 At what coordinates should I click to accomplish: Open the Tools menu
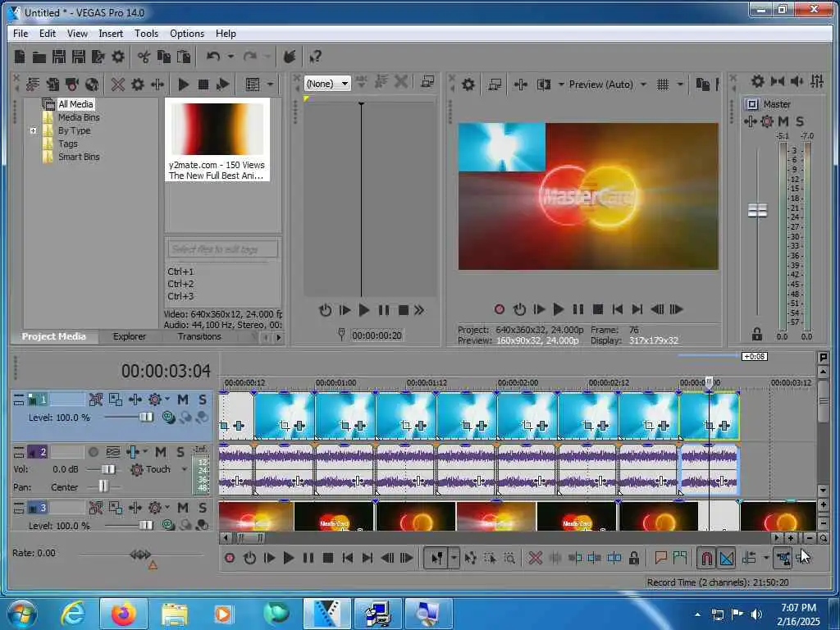(x=146, y=33)
